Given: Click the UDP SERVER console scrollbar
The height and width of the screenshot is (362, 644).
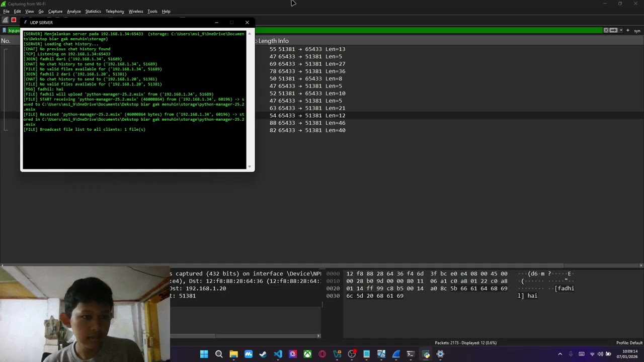Looking at the screenshot, I should pyautogui.click(x=249, y=101).
